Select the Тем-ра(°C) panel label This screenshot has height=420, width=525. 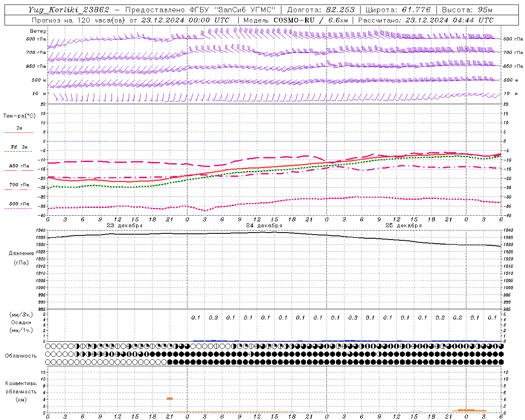click(19, 116)
